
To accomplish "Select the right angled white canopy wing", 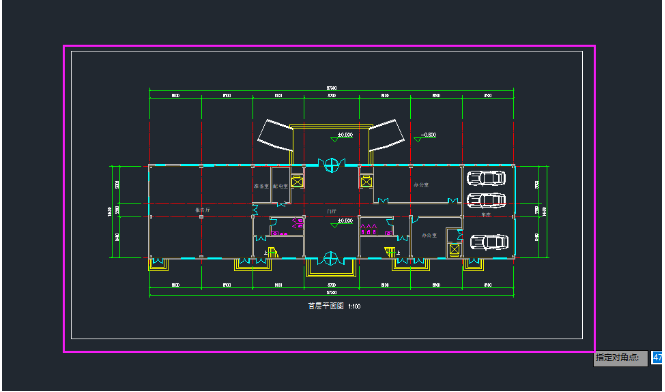I will tap(386, 135).
